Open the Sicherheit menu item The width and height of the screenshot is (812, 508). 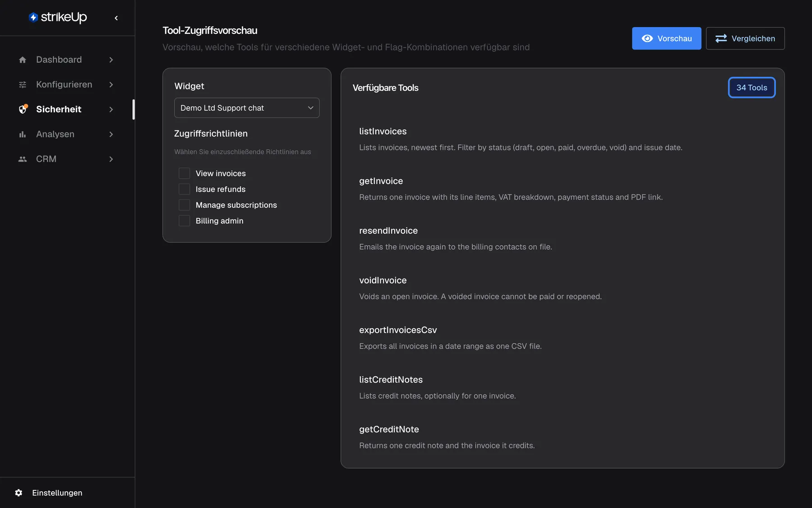[67, 109]
